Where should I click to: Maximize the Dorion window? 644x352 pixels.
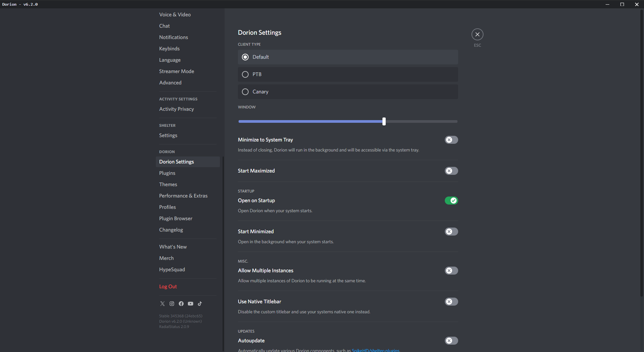[622, 4]
